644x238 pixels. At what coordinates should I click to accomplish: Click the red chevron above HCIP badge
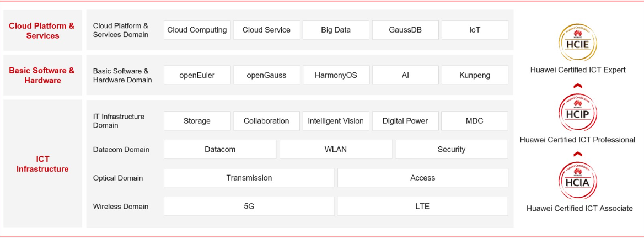pyautogui.click(x=577, y=86)
